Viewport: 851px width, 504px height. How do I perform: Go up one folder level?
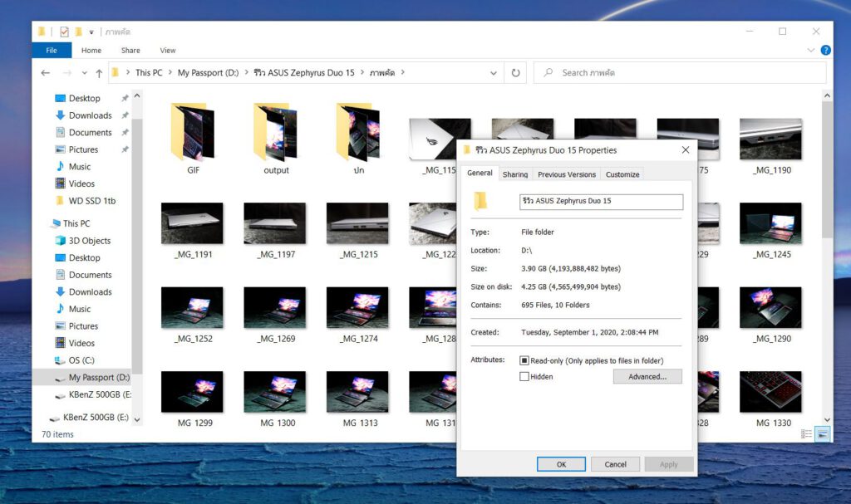coord(99,73)
